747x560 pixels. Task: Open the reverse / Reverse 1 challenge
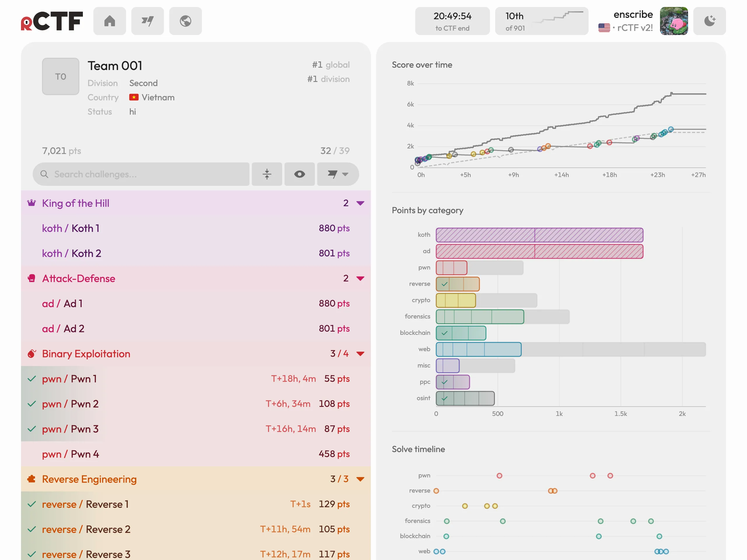tap(196, 504)
